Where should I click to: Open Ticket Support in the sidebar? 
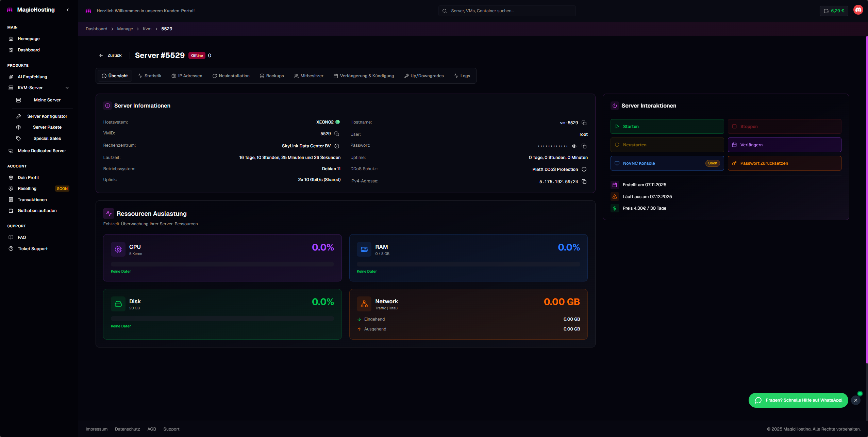[x=32, y=248]
